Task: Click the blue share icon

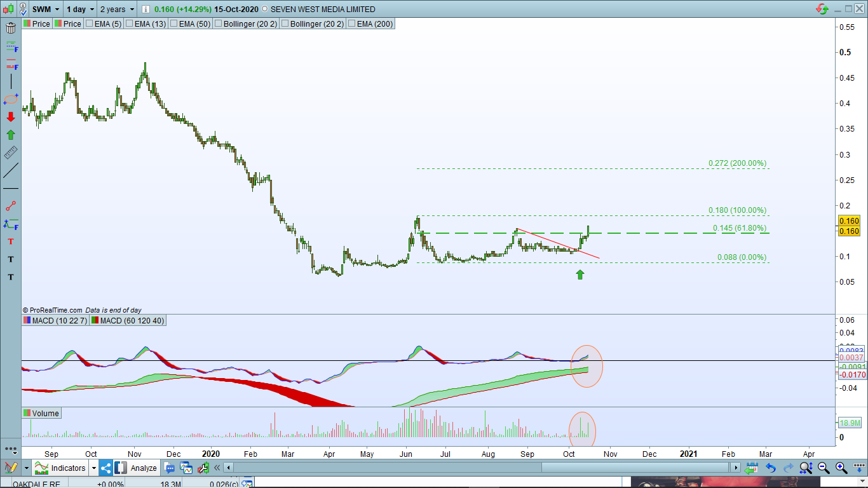Action: (105, 468)
